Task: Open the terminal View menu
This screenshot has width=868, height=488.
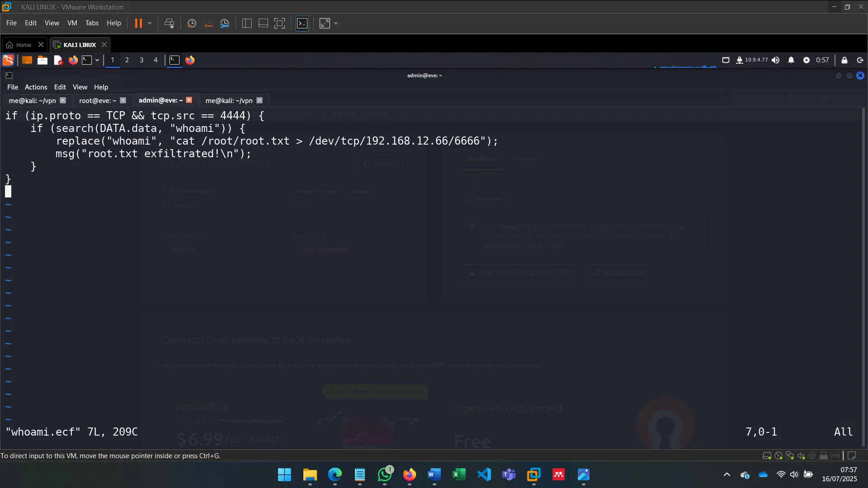Action: tap(80, 87)
